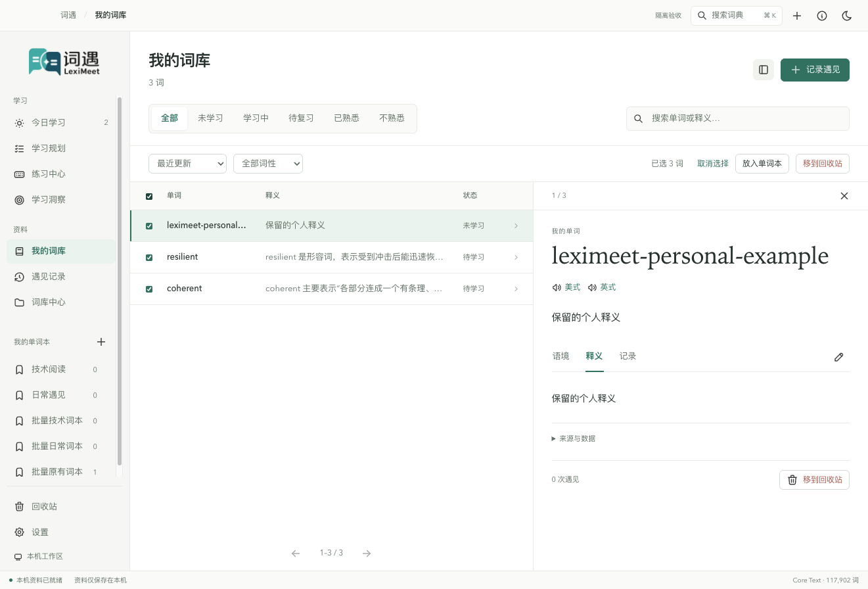This screenshot has width=868, height=589.
Task: Click the plus icon in top bar
Action: point(797,16)
